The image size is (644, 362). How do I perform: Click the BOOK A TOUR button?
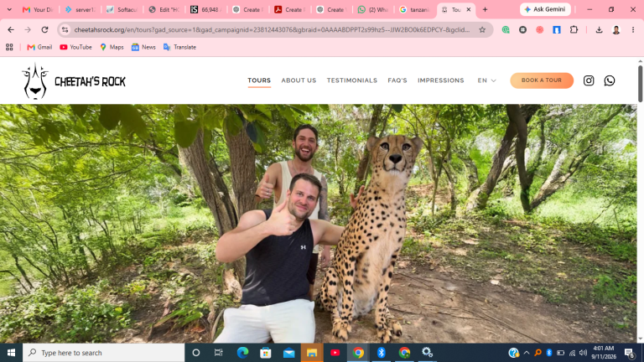[542, 80]
